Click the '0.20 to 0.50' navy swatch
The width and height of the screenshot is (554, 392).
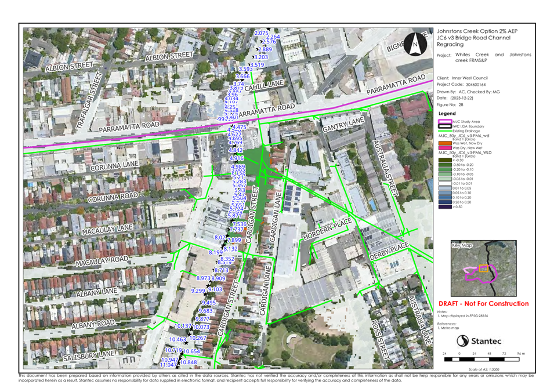pyautogui.click(x=445, y=202)
